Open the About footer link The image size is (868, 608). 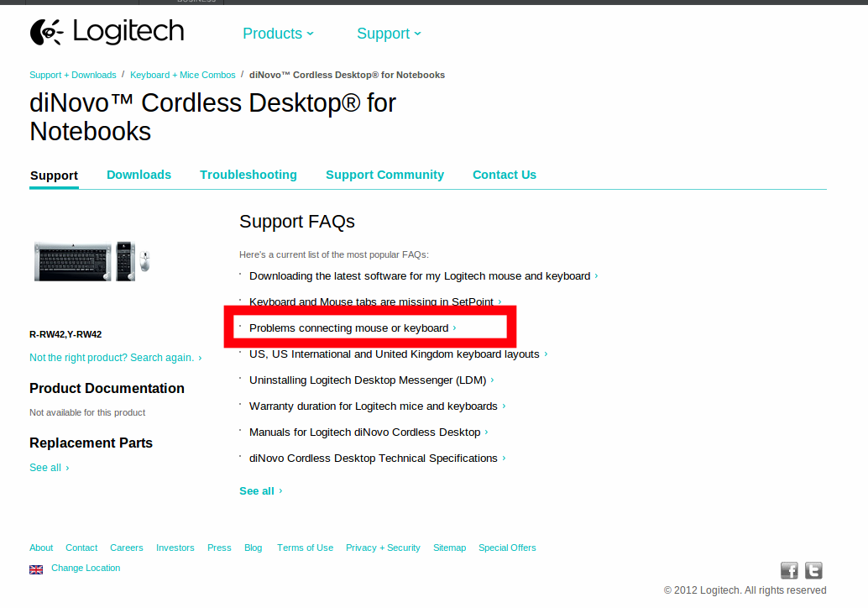[x=41, y=548]
